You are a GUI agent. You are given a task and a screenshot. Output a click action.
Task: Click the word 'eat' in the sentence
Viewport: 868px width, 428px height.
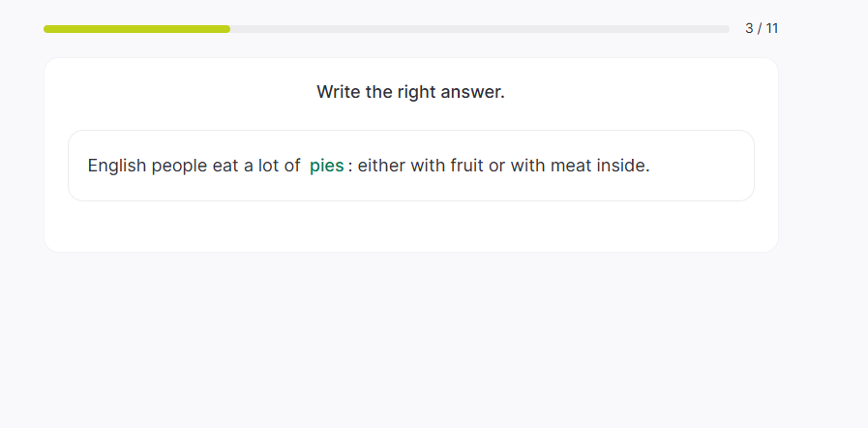click(224, 166)
